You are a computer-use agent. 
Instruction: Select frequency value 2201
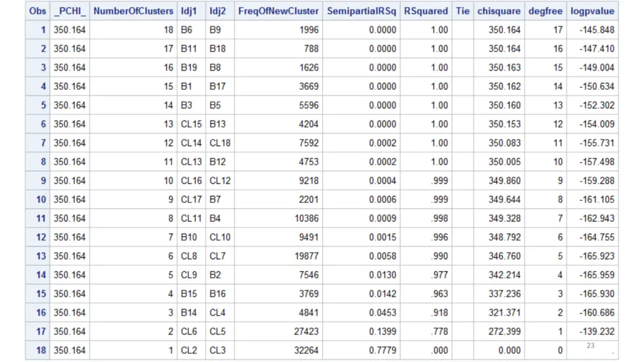coord(309,200)
